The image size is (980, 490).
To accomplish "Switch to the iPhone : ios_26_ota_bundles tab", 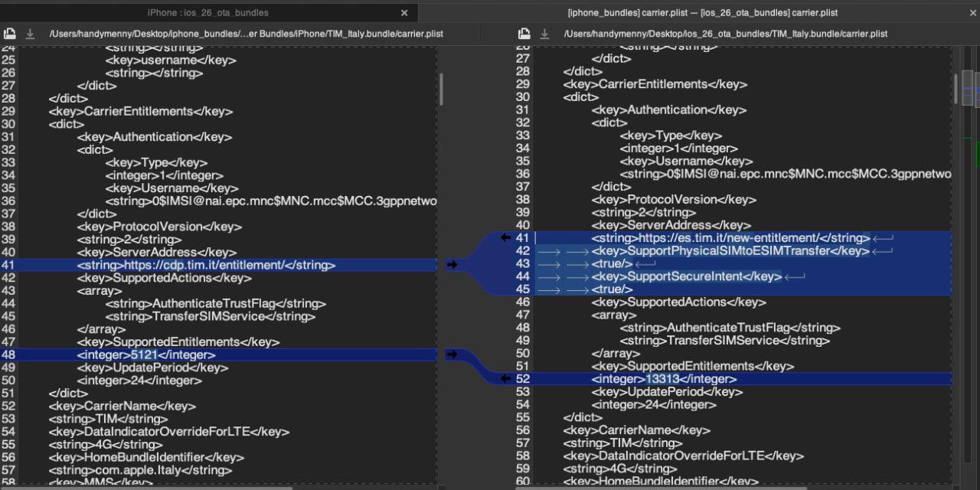I will (207, 13).
